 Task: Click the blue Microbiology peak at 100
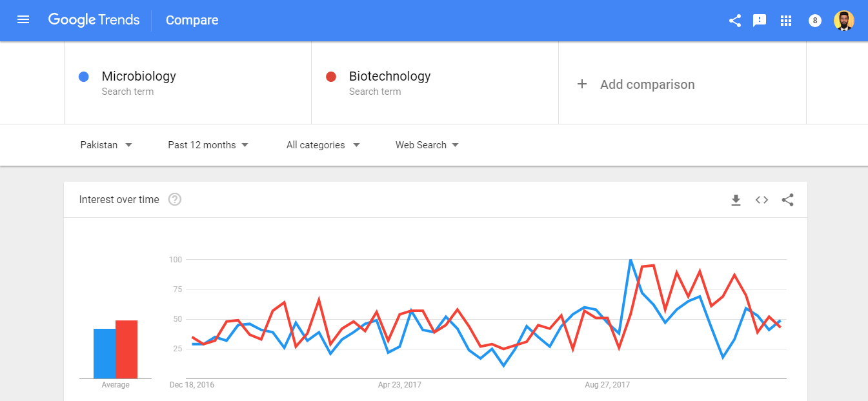(x=631, y=260)
